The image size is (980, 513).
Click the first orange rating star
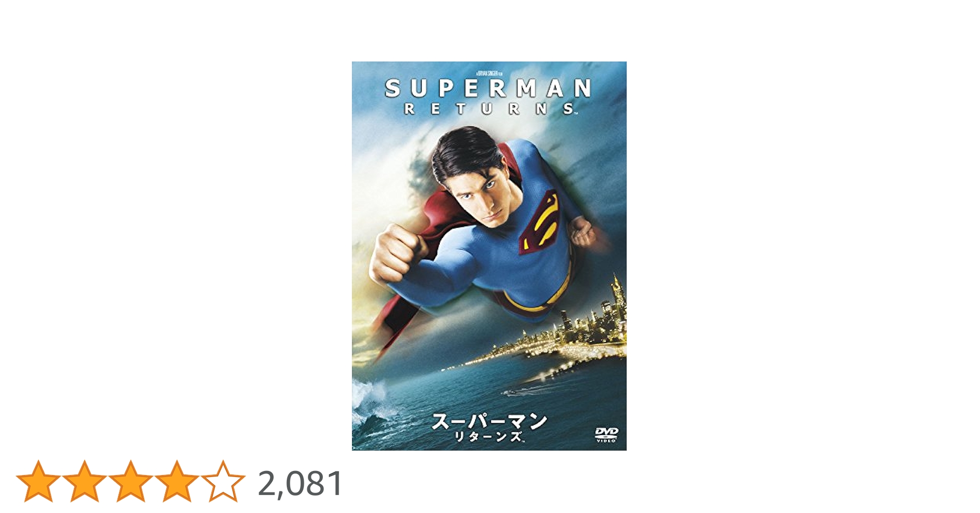38,481
